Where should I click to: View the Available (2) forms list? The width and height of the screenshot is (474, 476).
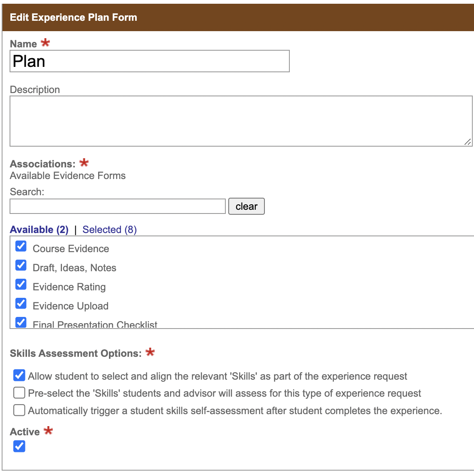[x=39, y=229]
